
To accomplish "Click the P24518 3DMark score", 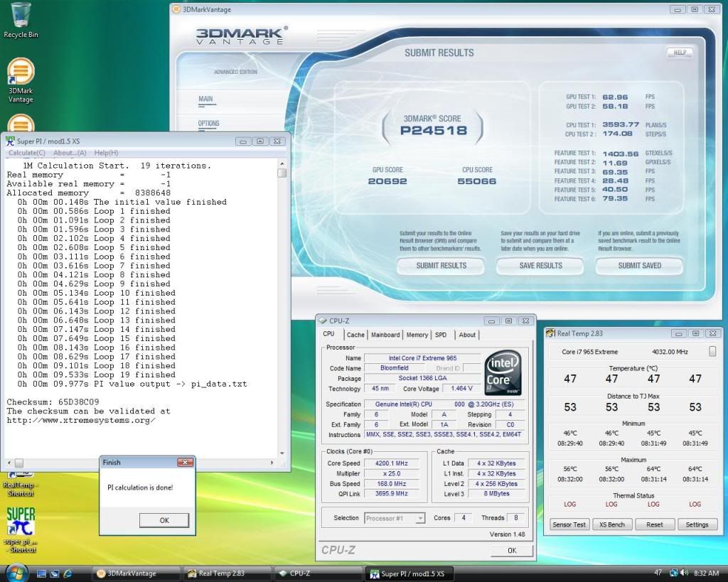I will point(433,131).
